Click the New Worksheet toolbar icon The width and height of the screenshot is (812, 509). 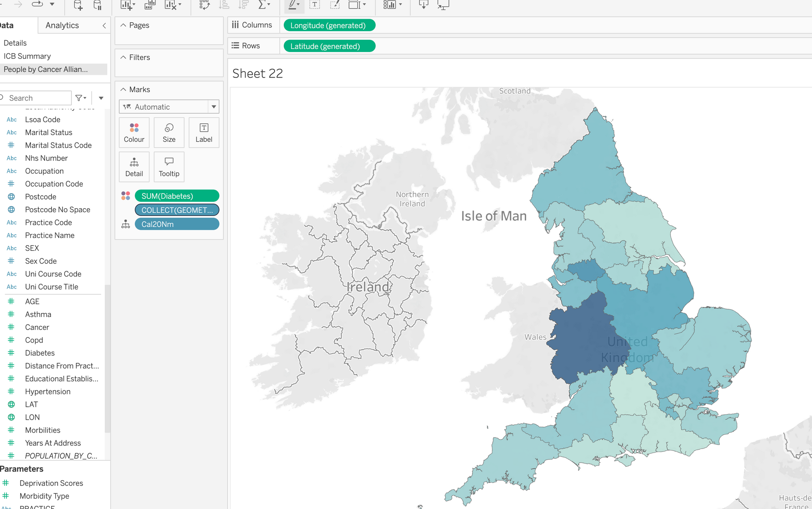tap(127, 5)
